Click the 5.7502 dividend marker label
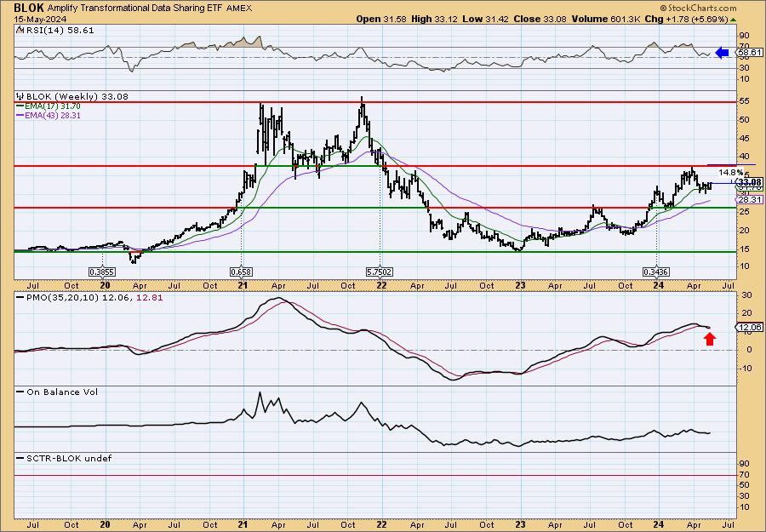Image resolution: width=766 pixels, height=532 pixels. click(x=380, y=272)
